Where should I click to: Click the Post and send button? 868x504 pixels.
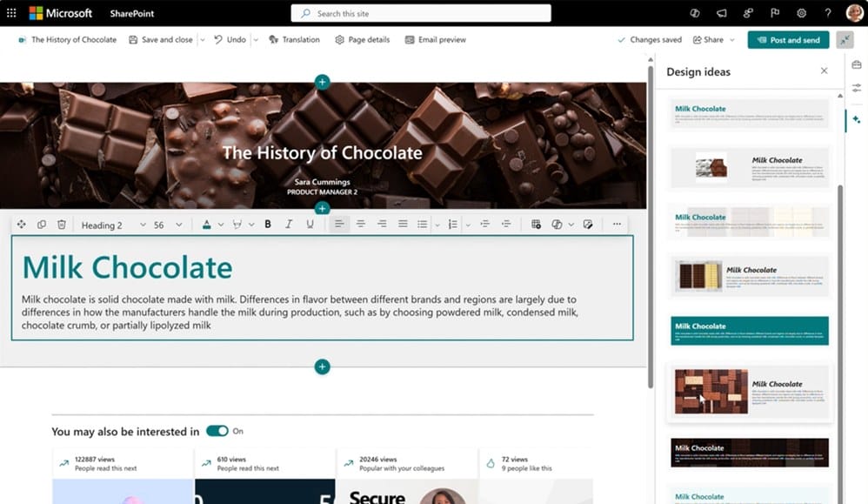787,39
